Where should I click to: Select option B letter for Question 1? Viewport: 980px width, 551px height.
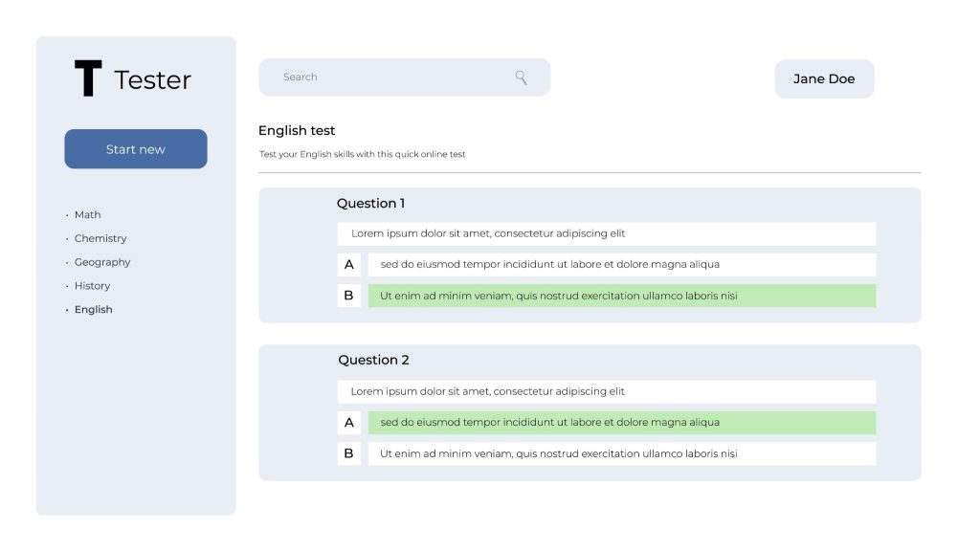tap(349, 296)
